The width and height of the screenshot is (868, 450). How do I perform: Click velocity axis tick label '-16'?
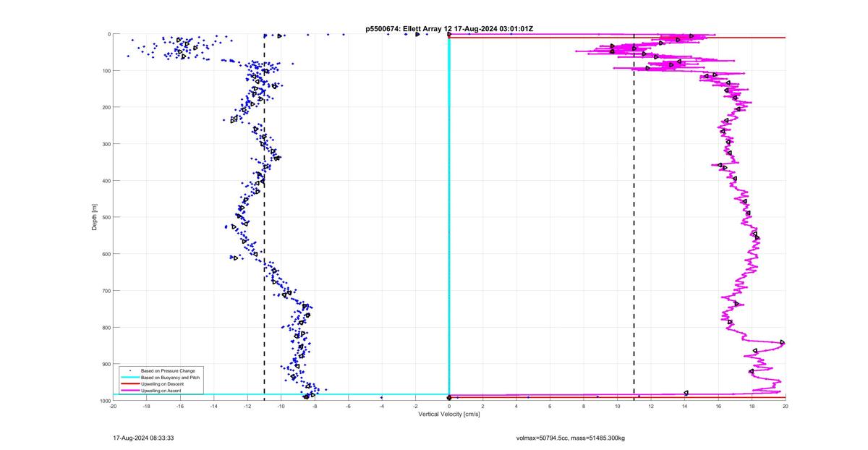(180, 407)
